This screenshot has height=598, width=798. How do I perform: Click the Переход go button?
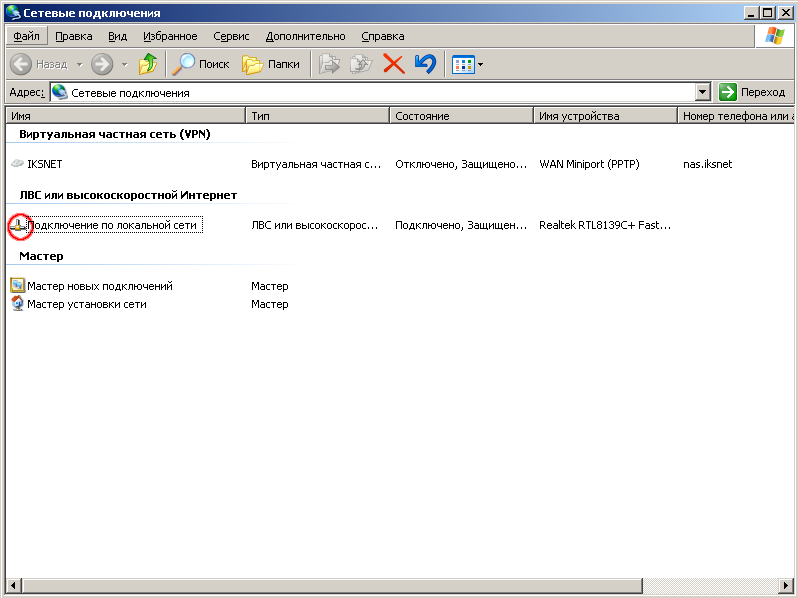point(752,92)
